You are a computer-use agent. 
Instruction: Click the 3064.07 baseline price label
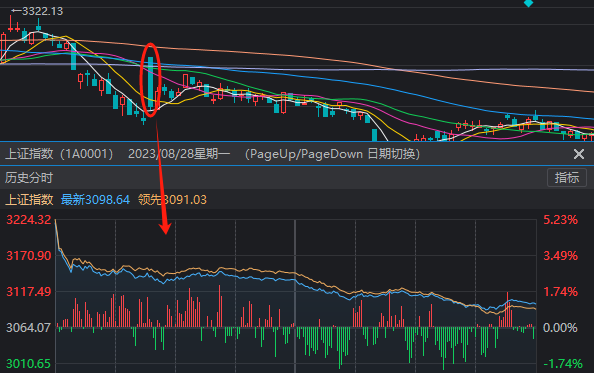(x=28, y=328)
